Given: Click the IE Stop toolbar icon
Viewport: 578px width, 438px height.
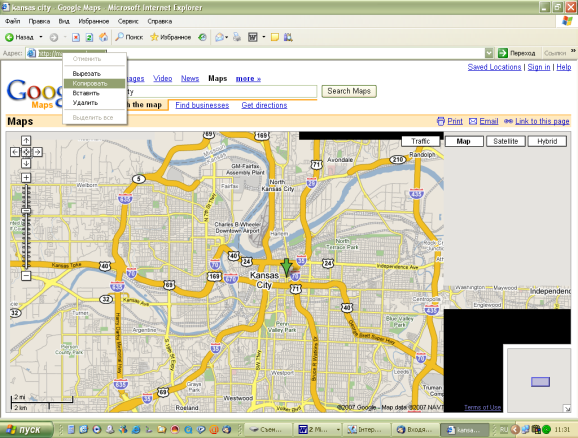Looking at the screenshot, I should [x=76, y=37].
